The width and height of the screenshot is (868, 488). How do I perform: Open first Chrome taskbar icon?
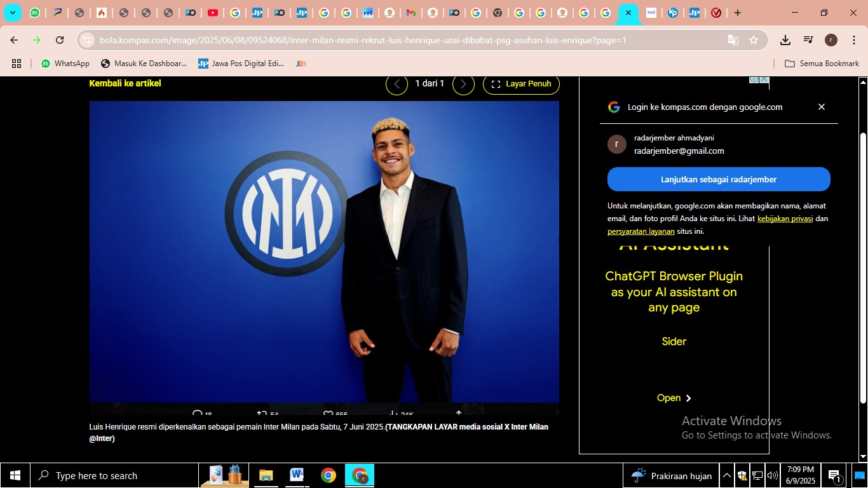click(x=328, y=475)
